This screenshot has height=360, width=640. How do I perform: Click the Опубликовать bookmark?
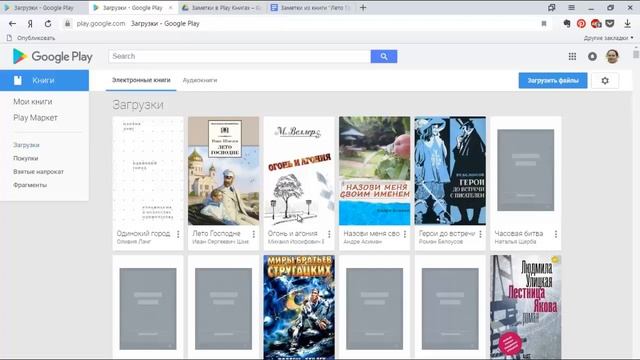(31, 38)
